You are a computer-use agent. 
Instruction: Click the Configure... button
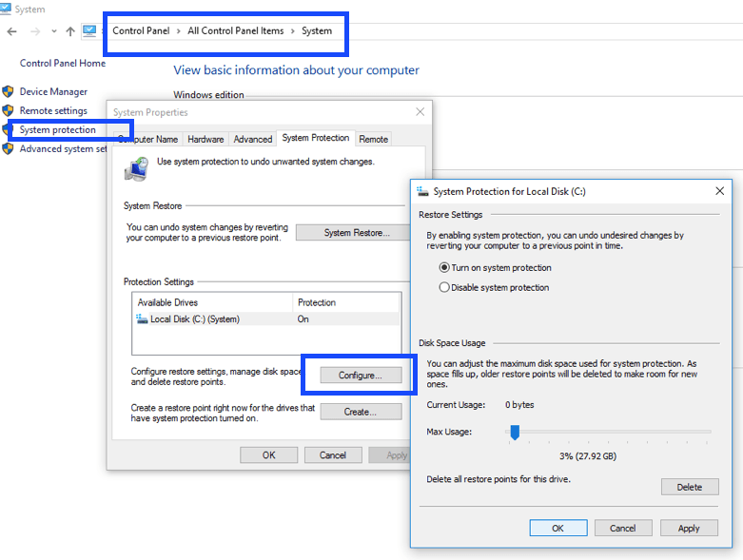(361, 375)
